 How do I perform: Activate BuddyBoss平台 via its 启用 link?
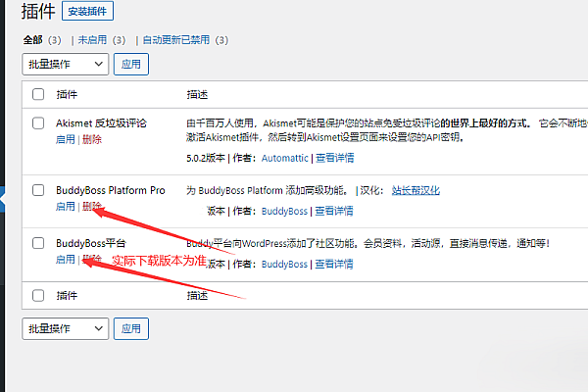[66, 259]
